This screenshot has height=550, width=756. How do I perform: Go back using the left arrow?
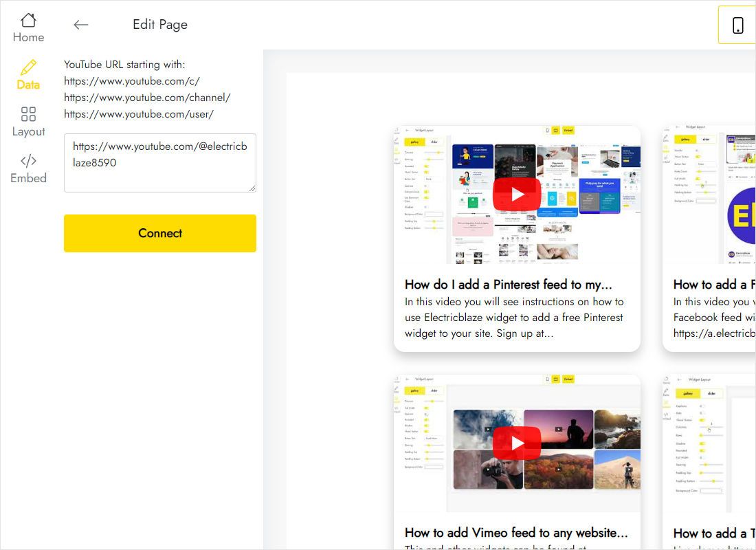81,25
